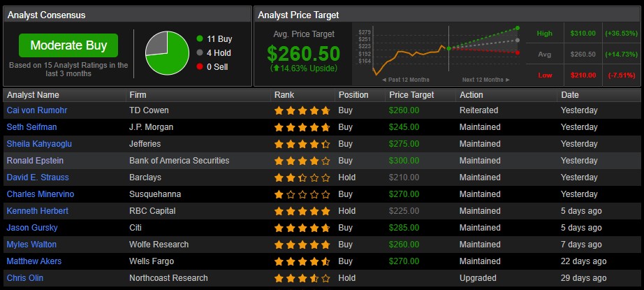Click the Reiterated action cell
This screenshot has height=290, width=644.
coord(479,110)
